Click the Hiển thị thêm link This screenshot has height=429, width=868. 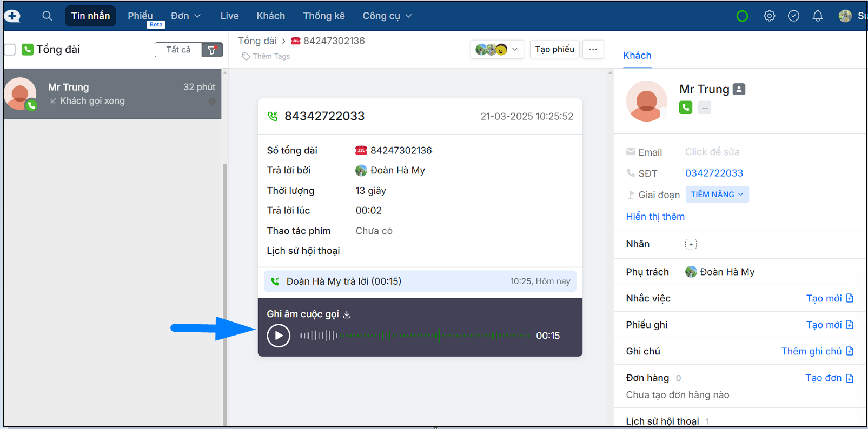pos(655,217)
